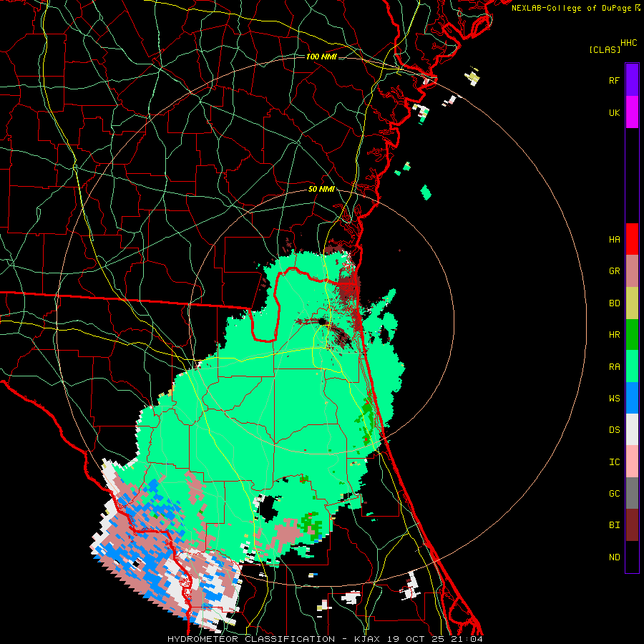Click the ND legend label

[614, 557]
